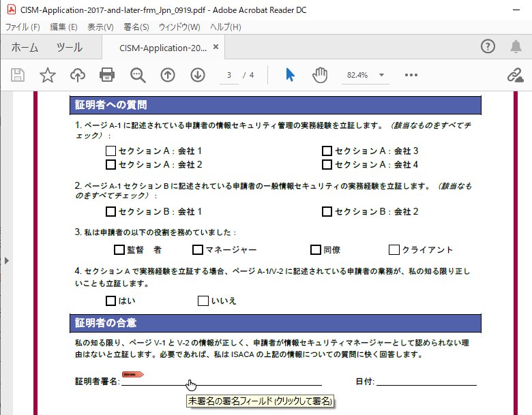This screenshot has height=415, width=532.
Task: Bookmark document with the star icon
Action: tap(47, 75)
